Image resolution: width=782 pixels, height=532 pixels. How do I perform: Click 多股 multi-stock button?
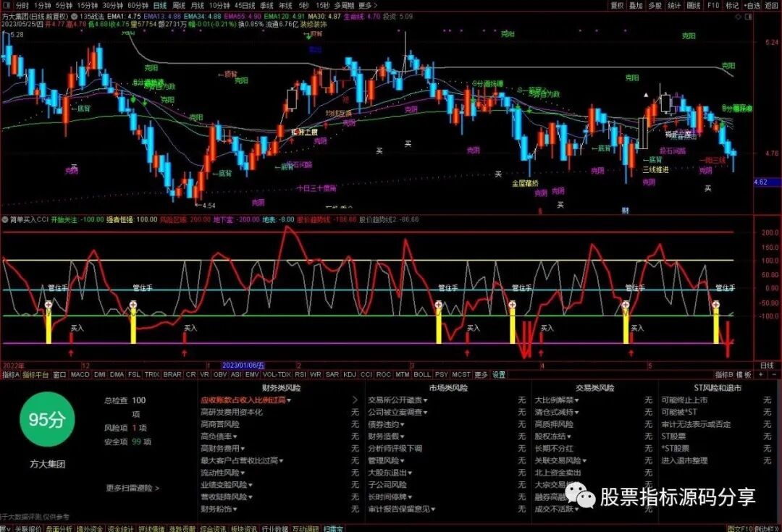pyautogui.click(x=655, y=6)
